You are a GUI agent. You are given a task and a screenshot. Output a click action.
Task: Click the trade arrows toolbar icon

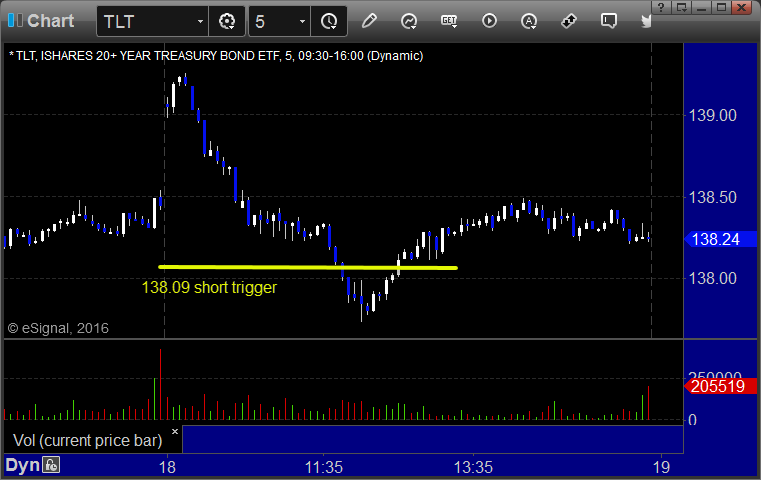click(569, 21)
